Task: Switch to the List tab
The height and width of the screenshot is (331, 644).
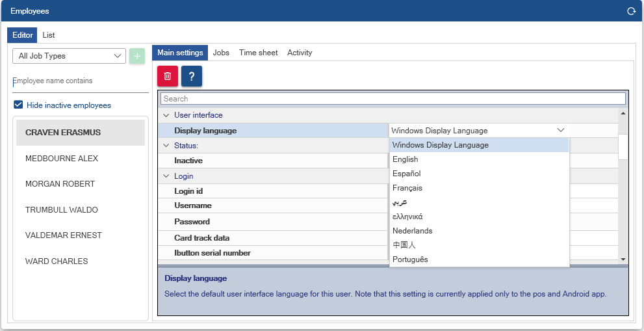Action: 49,35
